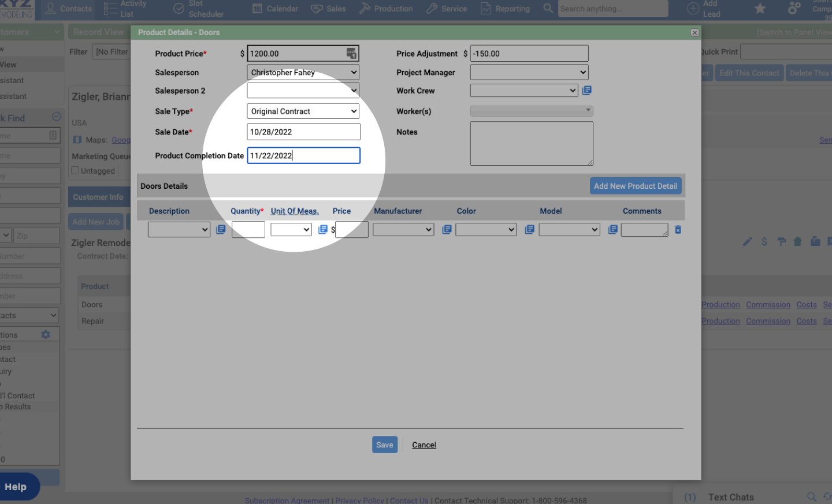Click the gear icon in left sidebar
Image resolution: width=832 pixels, height=504 pixels.
tap(46, 334)
